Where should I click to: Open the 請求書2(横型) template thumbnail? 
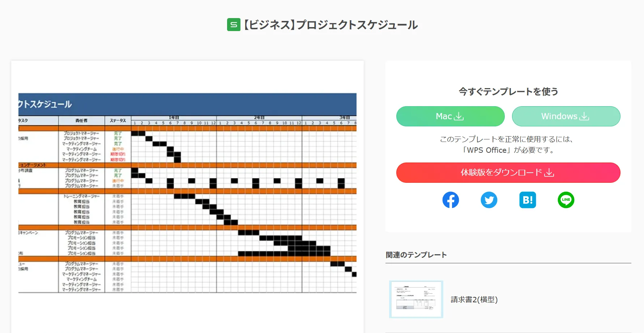[416, 299]
